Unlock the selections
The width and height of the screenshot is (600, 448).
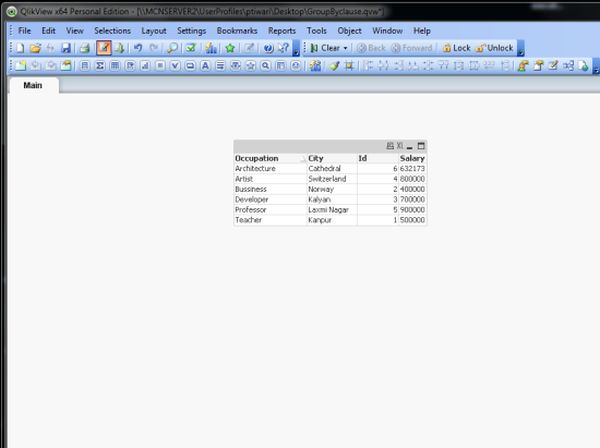(x=494, y=48)
